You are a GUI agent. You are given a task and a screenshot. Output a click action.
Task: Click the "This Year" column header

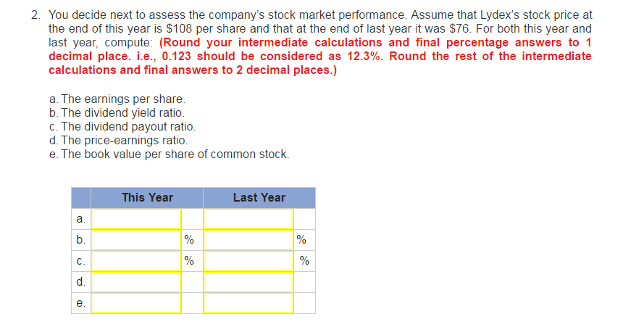pyautogui.click(x=147, y=197)
